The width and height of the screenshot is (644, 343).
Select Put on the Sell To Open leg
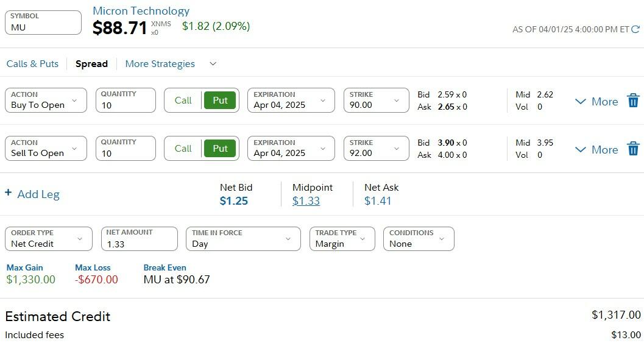pos(220,149)
